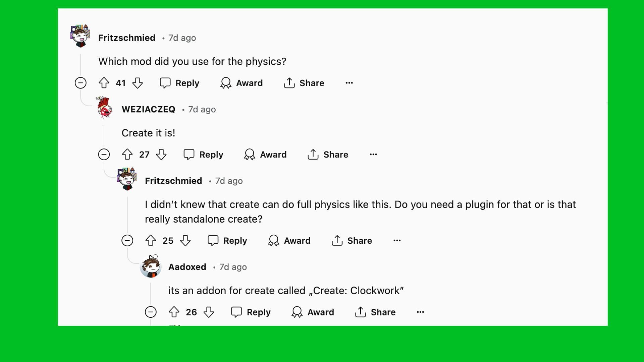Click Fritzschmied's username link in nested reply

(173, 181)
